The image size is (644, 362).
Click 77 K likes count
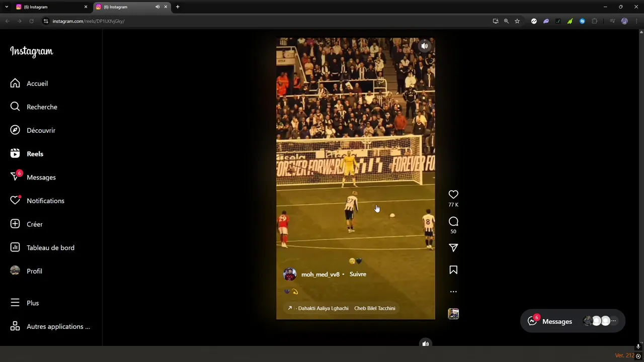453,205
